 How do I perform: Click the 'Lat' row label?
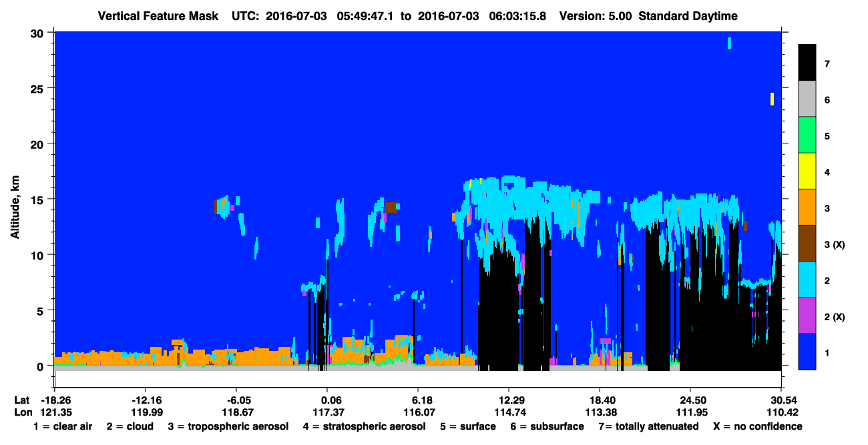[x=21, y=400]
